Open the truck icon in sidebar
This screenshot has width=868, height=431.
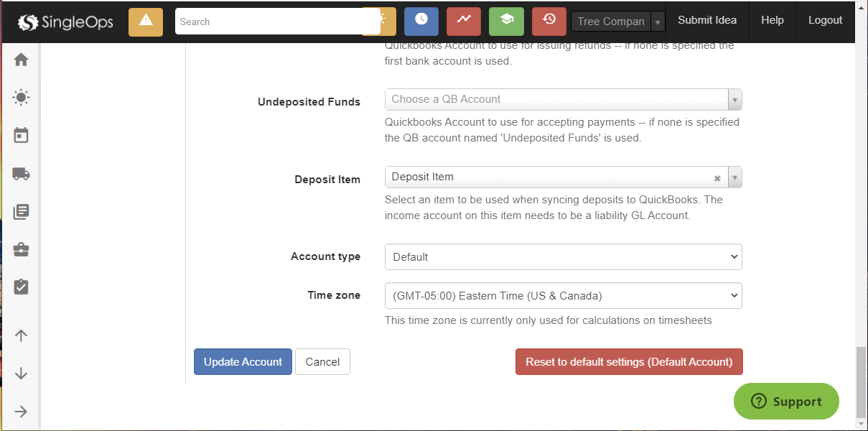pos(21,173)
